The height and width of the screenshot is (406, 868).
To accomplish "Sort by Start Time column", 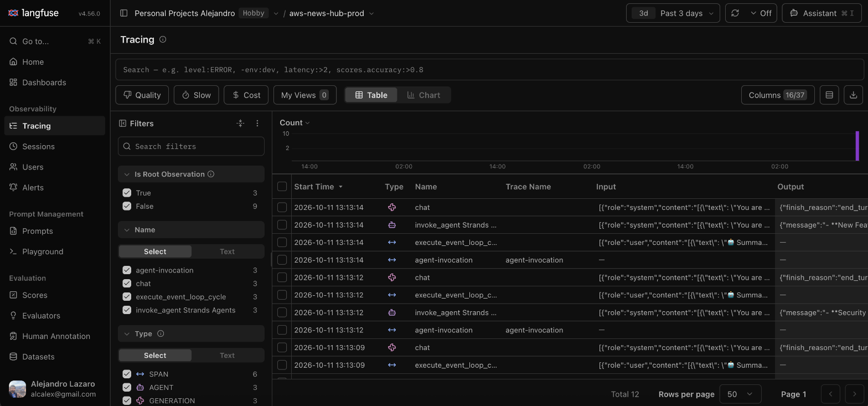I will click(x=318, y=187).
